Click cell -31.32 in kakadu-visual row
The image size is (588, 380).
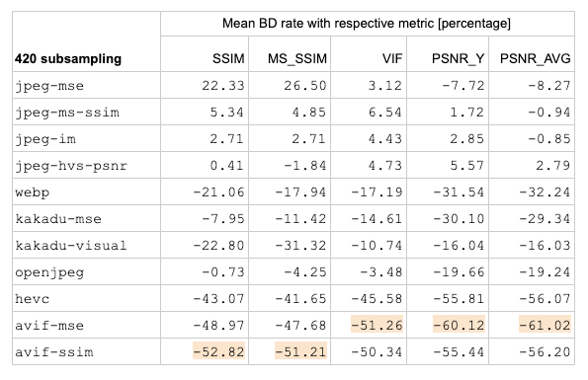(300, 246)
